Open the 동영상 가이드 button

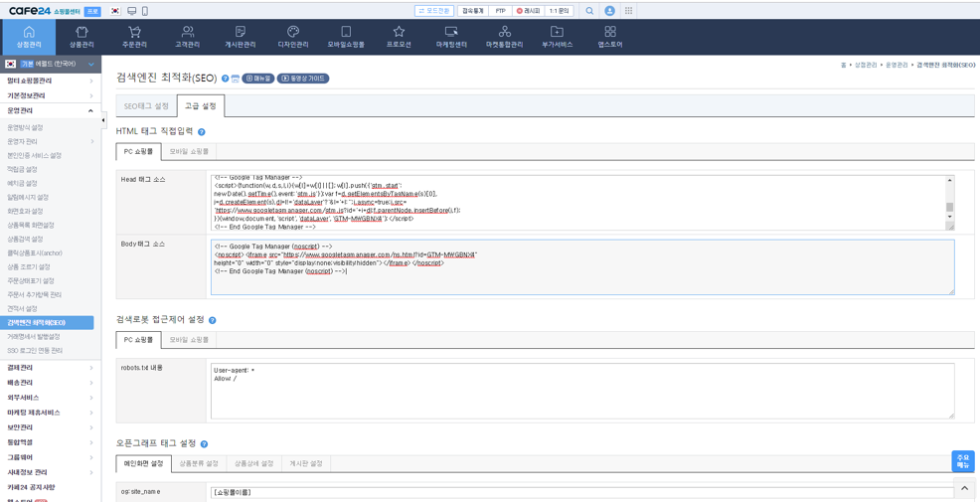tap(303, 79)
